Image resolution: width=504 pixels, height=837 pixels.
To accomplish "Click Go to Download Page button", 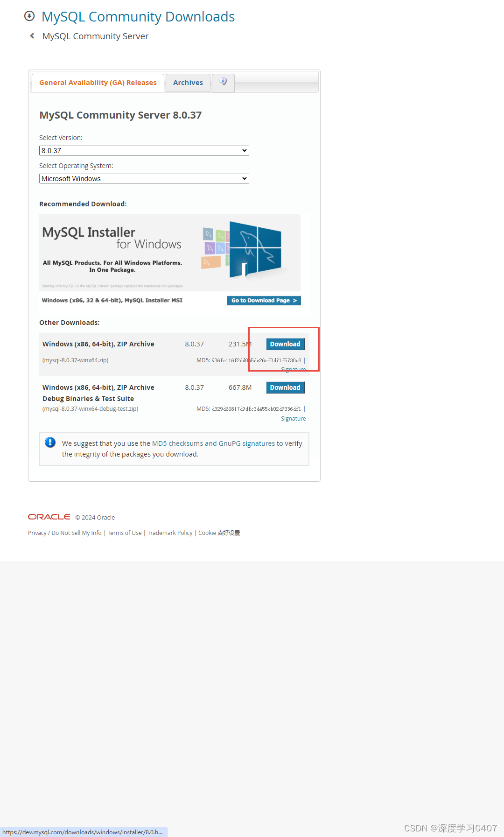I will (x=264, y=301).
